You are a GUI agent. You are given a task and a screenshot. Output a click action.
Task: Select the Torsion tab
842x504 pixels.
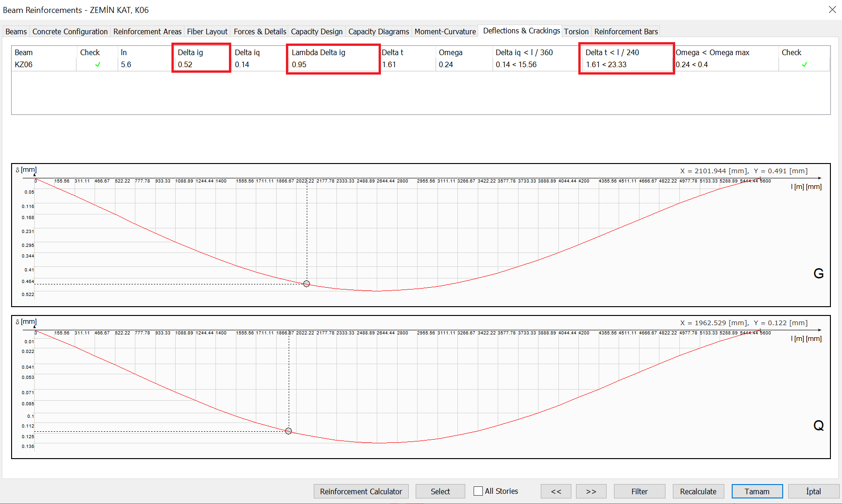[576, 31]
